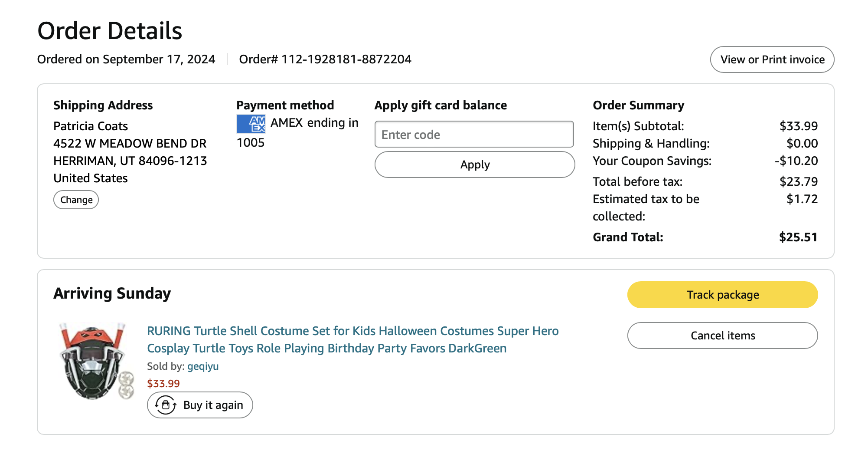The height and width of the screenshot is (454, 868).
Task: Click the red $33.99 item price
Action: [163, 384]
